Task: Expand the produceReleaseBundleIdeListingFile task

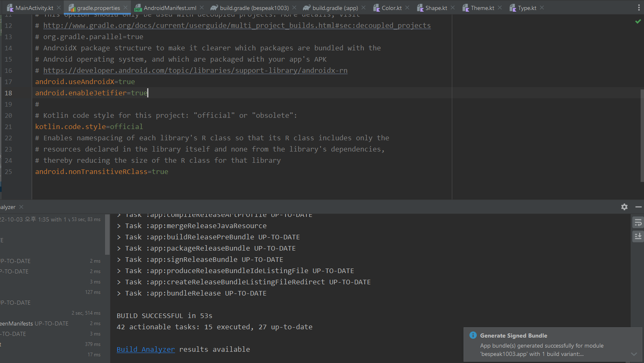Action: pos(119,271)
